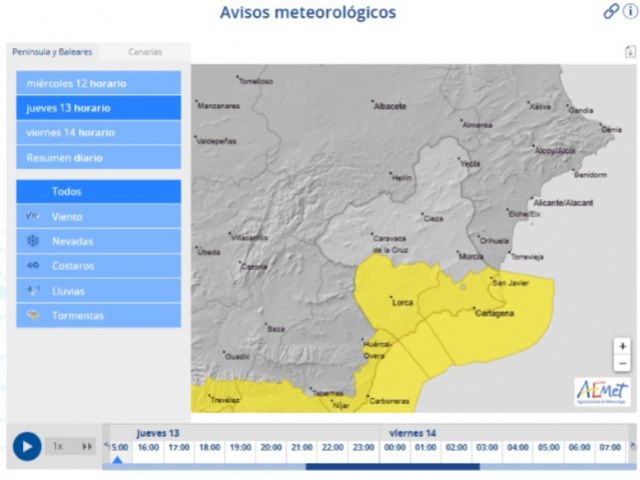This screenshot has width=640, height=480.
Task: Select miércoles 12 horario
Action: [x=98, y=83]
